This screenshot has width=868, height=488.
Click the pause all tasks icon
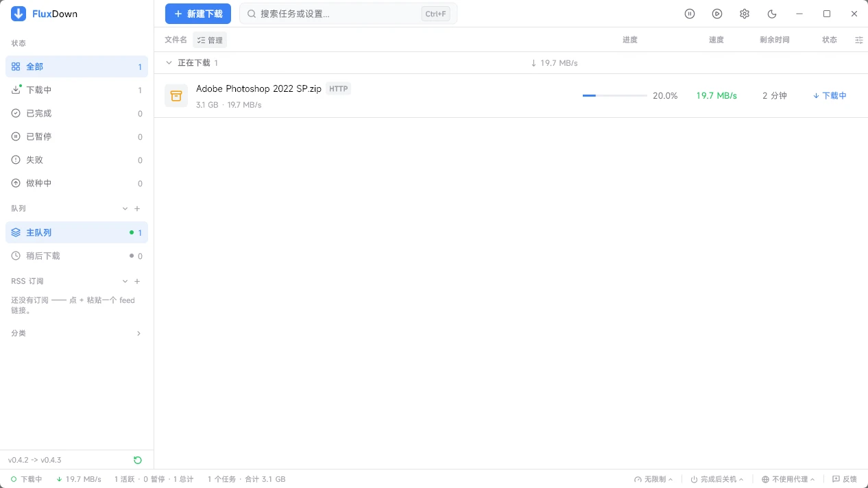[x=690, y=14]
